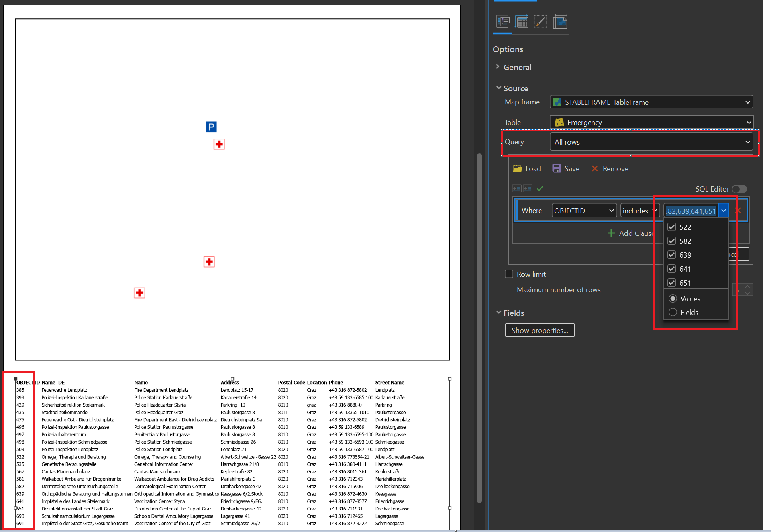Uncheck value 582 in the list

(672, 241)
